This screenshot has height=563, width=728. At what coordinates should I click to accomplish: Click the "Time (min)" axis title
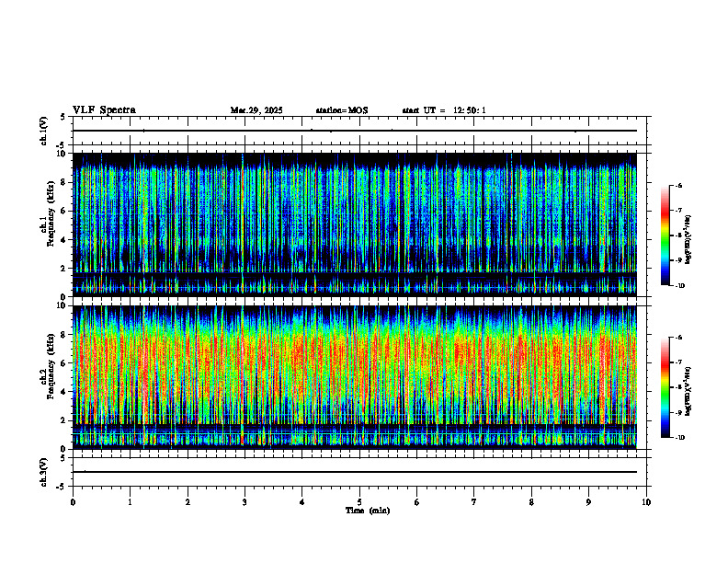tap(368, 511)
